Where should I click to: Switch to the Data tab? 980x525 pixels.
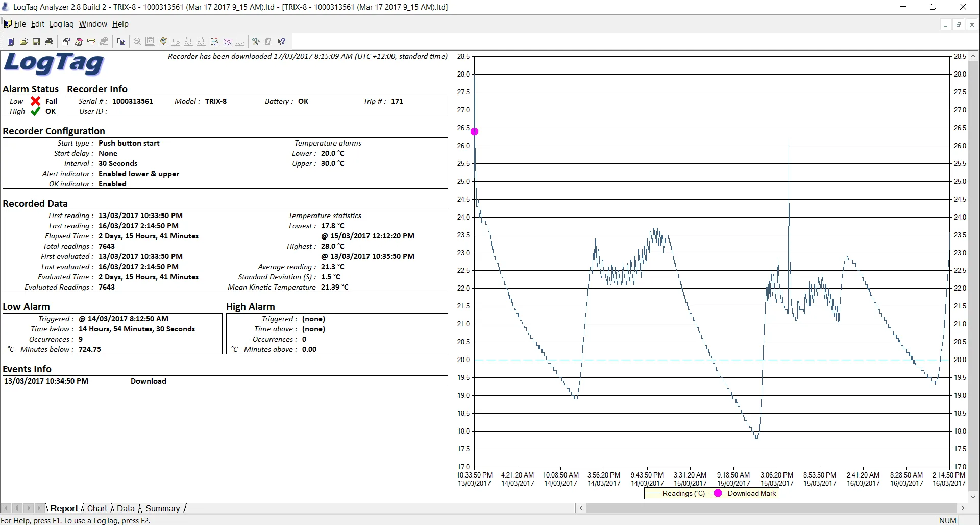[126, 508]
